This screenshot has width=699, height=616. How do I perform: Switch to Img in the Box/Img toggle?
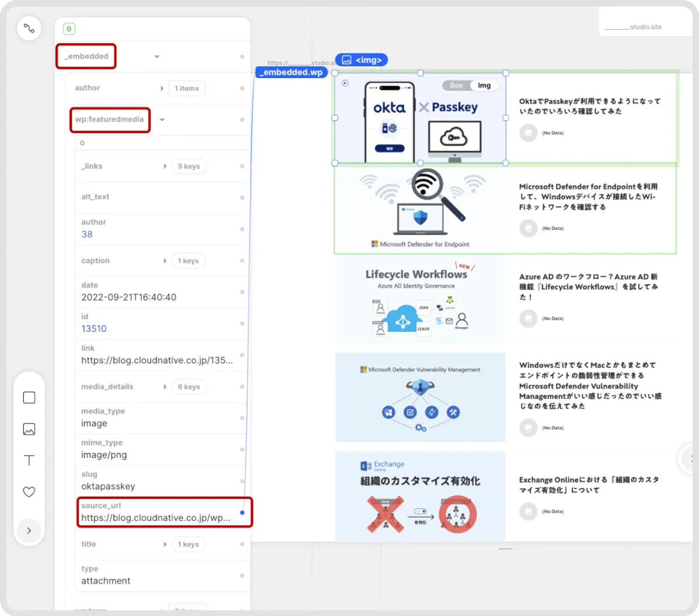484,86
